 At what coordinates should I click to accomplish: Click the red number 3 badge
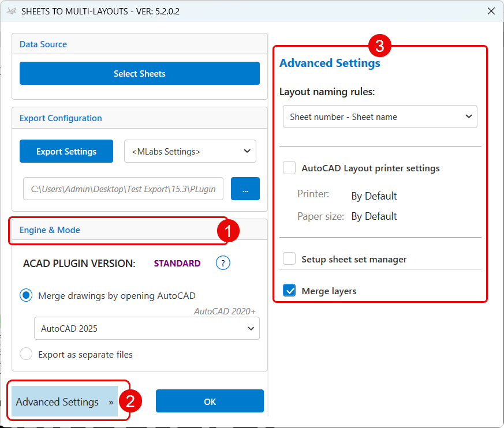click(x=380, y=46)
